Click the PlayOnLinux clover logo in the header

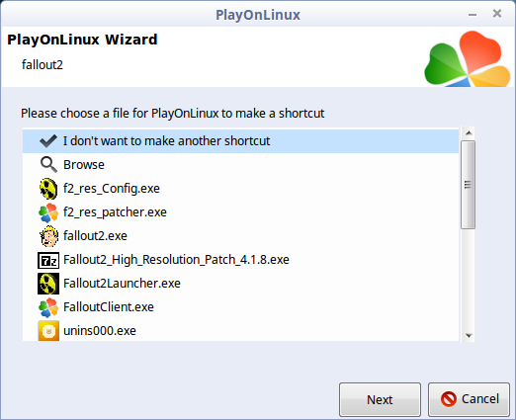click(468, 59)
